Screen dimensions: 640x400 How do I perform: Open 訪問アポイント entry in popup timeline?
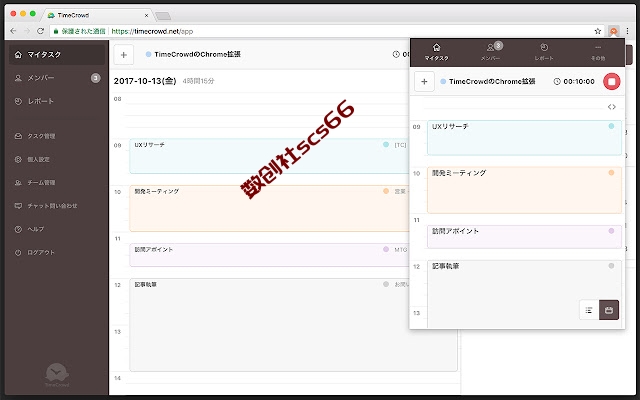[x=524, y=237]
